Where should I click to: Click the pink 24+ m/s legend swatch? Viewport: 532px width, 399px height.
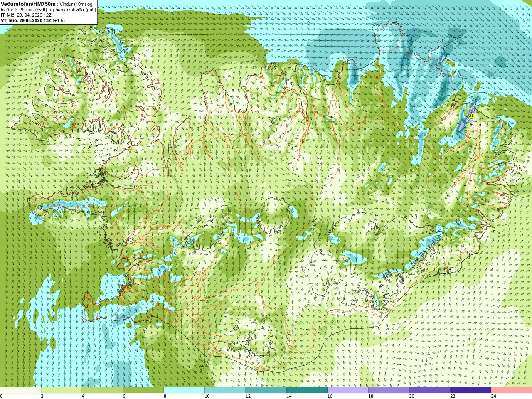[x=512, y=390]
